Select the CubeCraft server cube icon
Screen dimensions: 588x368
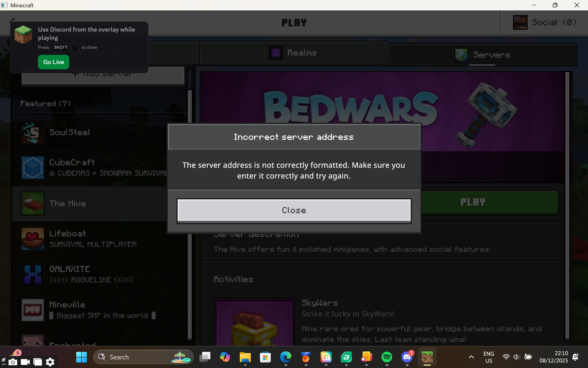pos(33,168)
